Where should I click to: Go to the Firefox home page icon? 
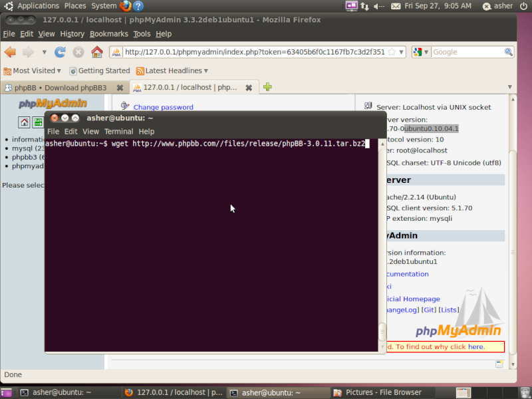97,52
